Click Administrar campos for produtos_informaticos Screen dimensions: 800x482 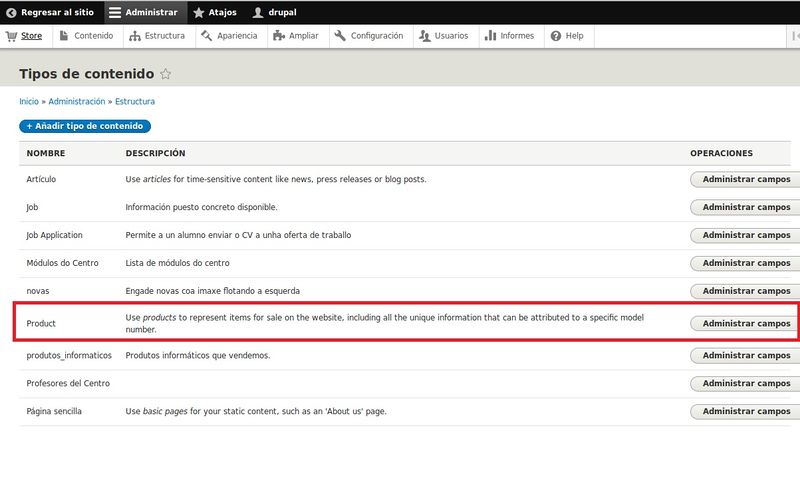click(746, 356)
